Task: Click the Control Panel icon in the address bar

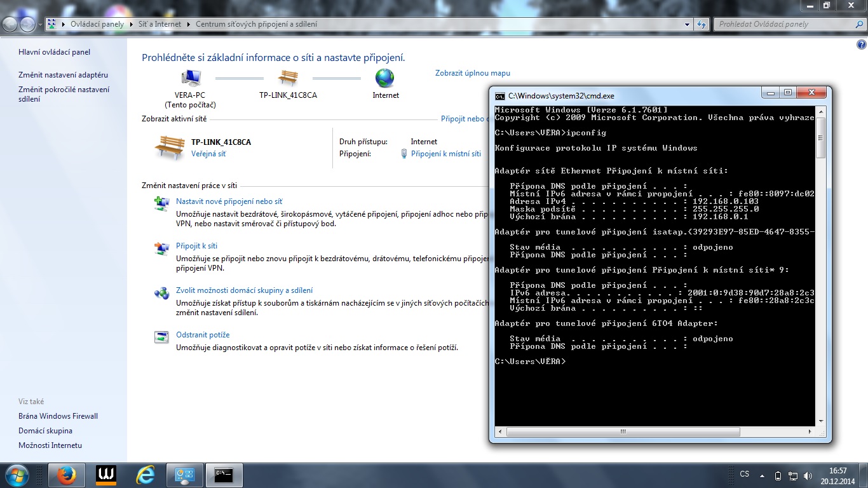Action: point(51,24)
